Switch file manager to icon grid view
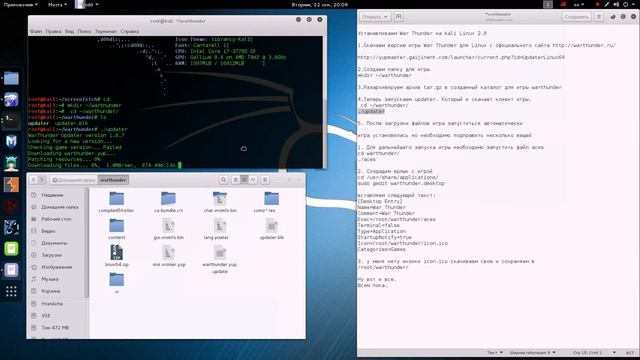 [x=244, y=180]
